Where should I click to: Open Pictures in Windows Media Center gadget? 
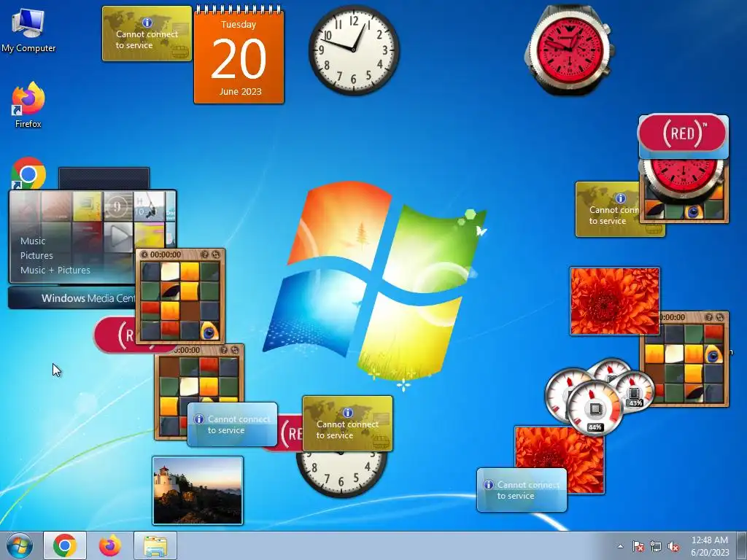(36, 256)
